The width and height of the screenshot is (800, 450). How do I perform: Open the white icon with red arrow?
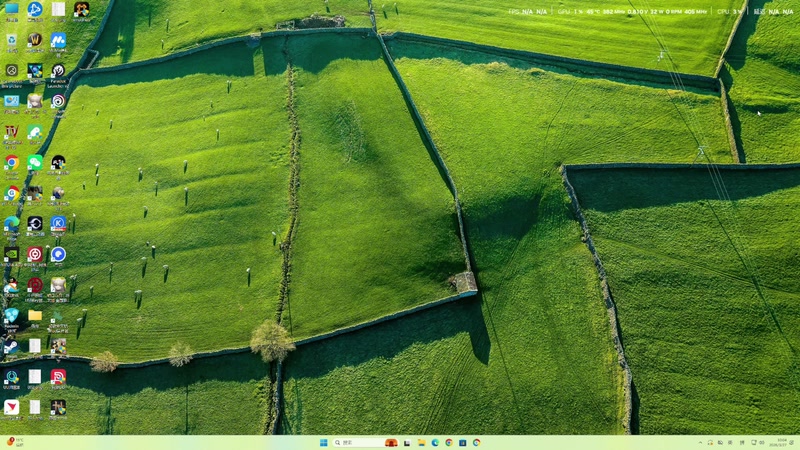pyautogui.click(x=12, y=409)
